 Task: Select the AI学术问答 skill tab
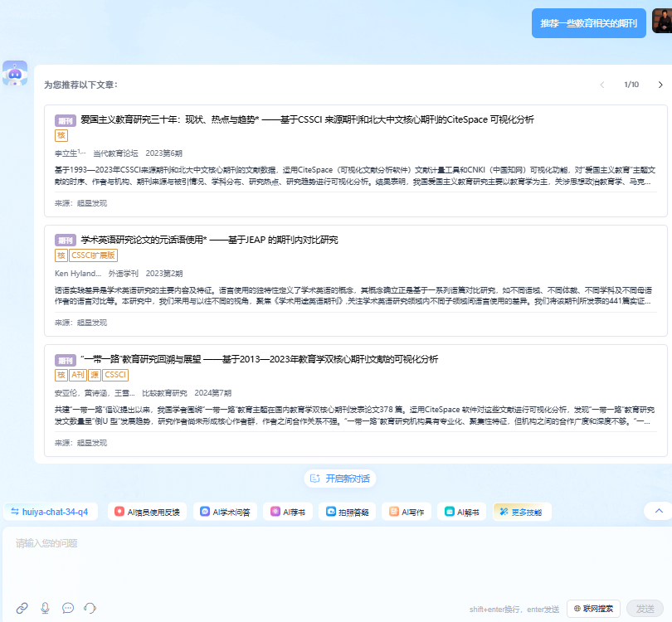coord(229,513)
